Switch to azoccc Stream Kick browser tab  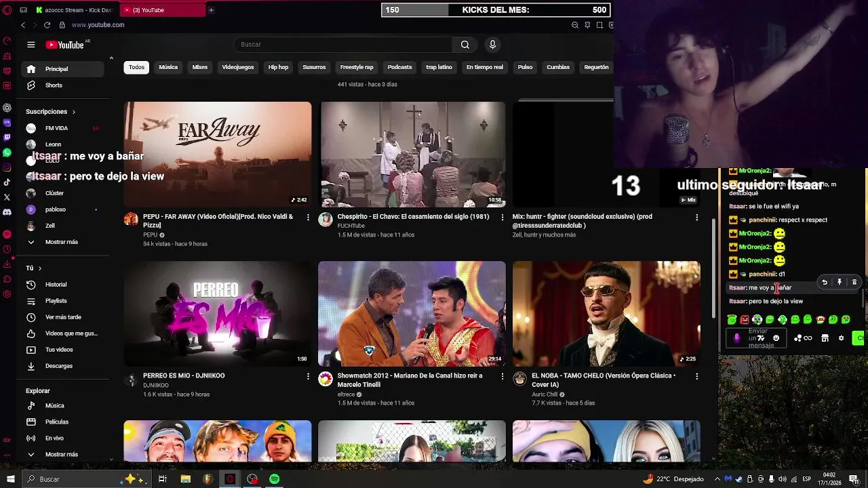[x=75, y=10]
